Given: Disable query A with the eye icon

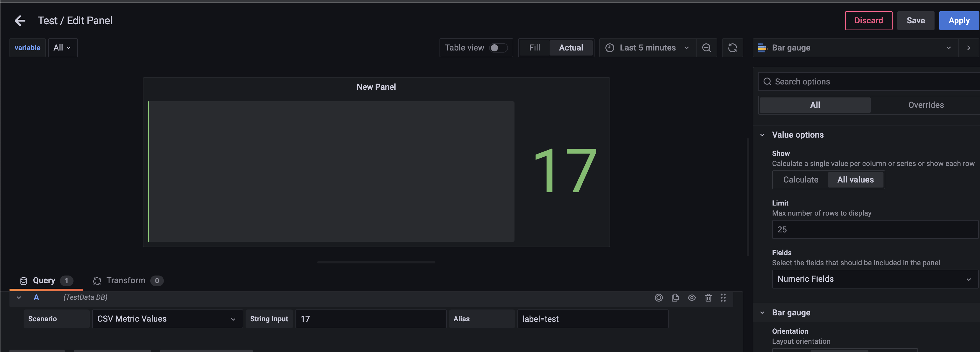Looking at the screenshot, I should click(x=692, y=298).
